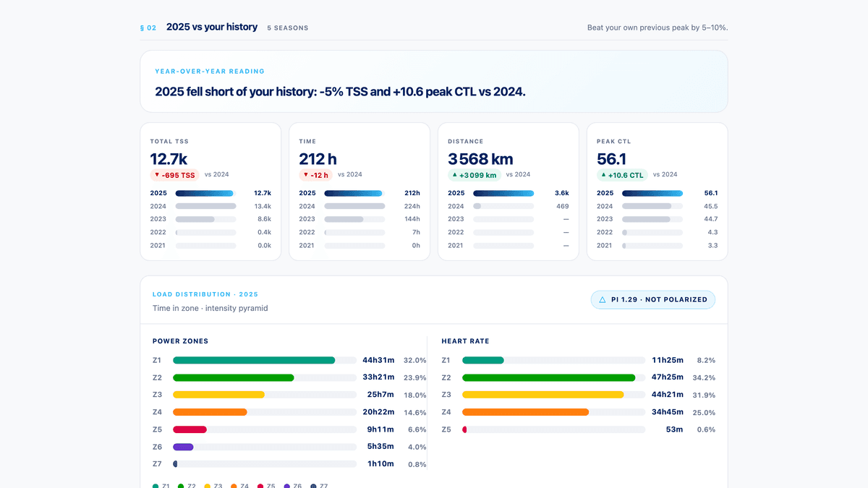This screenshot has height=488, width=868.
Task: Click the 2025 bar in the Distance card
Action: click(x=503, y=193)
